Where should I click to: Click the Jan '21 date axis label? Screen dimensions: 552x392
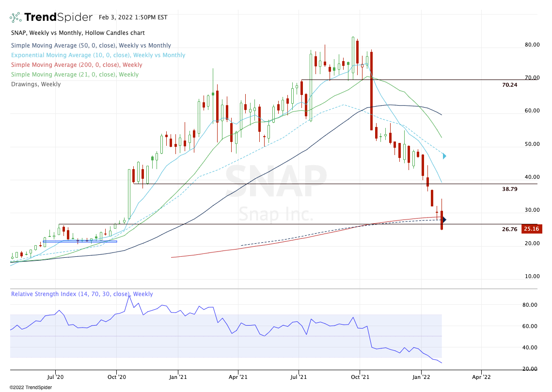click(x=178, y=377)
